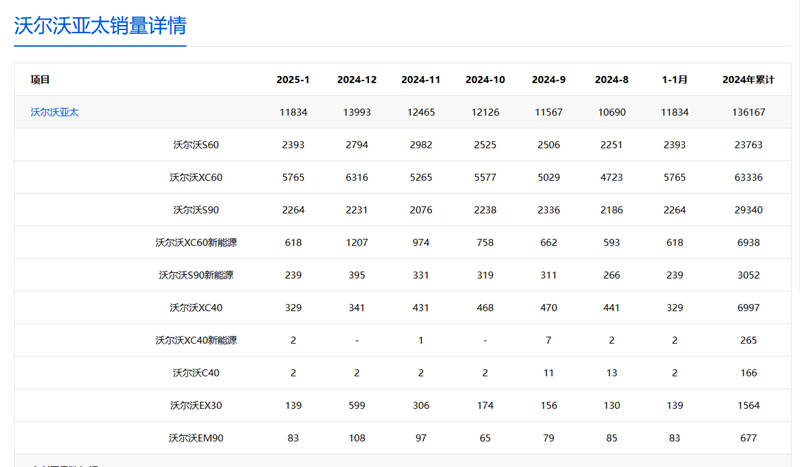Click the S60 2024-11 value 2982
Image resolution: width=800 pixels, height=467 pixels.
[x=421, y=145]
